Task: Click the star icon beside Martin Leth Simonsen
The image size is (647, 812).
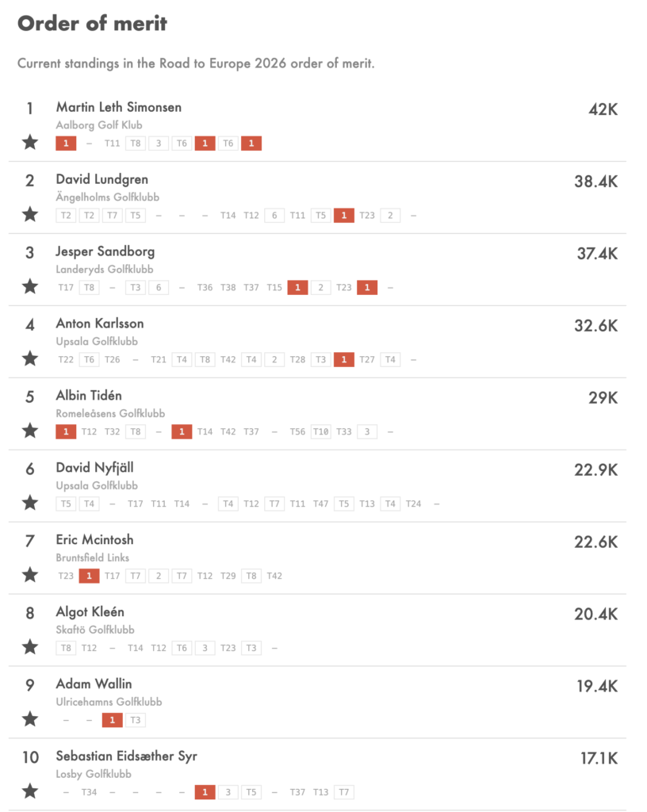Action: tap(30, 142)
